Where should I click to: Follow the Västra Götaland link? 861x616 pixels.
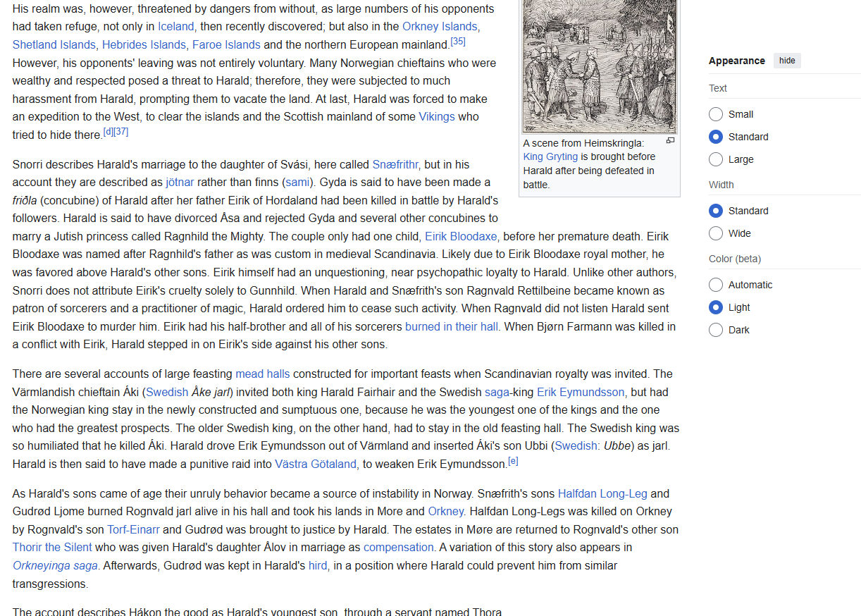pos(317,464)
